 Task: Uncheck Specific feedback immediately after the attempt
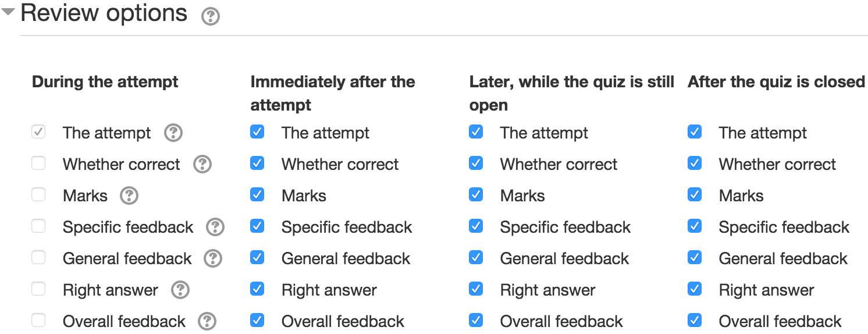tap(257, 226)
